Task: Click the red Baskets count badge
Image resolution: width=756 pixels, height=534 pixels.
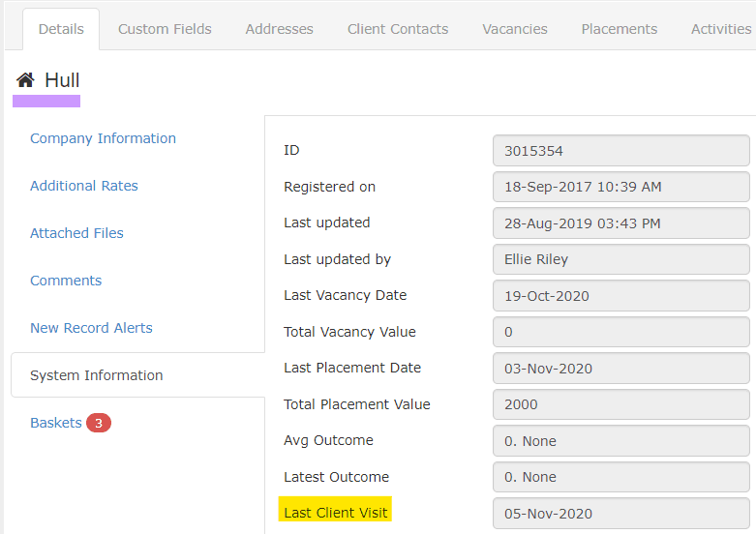Action: pos(98,423)
